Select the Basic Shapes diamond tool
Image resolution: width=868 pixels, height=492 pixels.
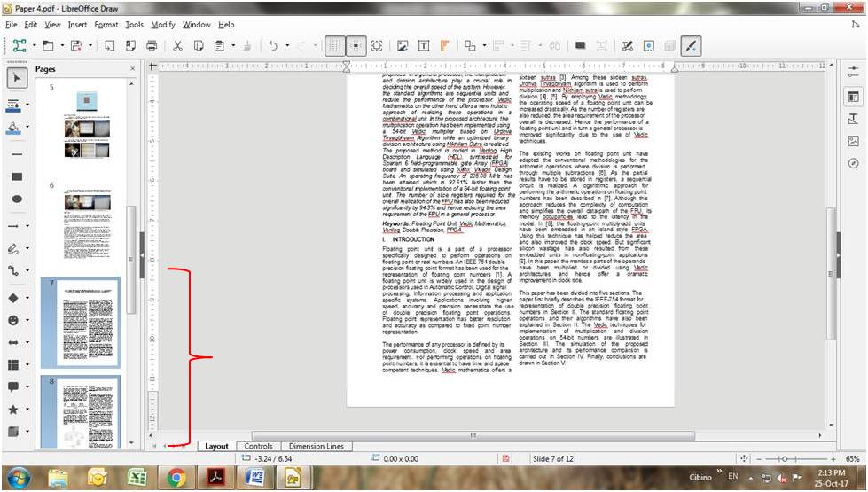coord(14,298)
